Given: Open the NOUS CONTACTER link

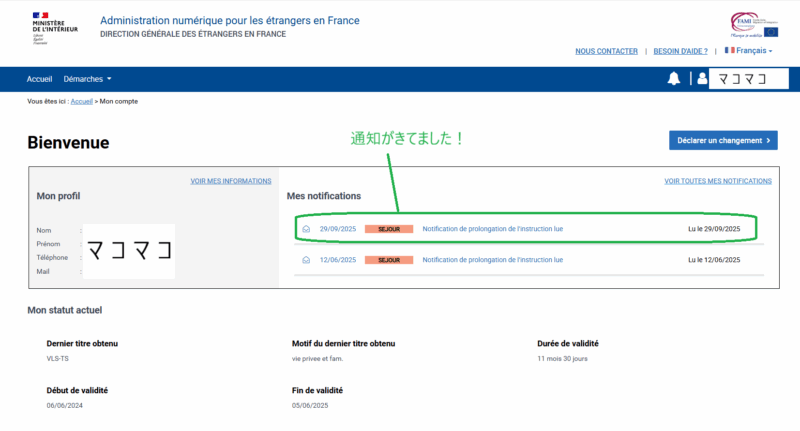Looking at the screenshot, I should click(606, 50).
